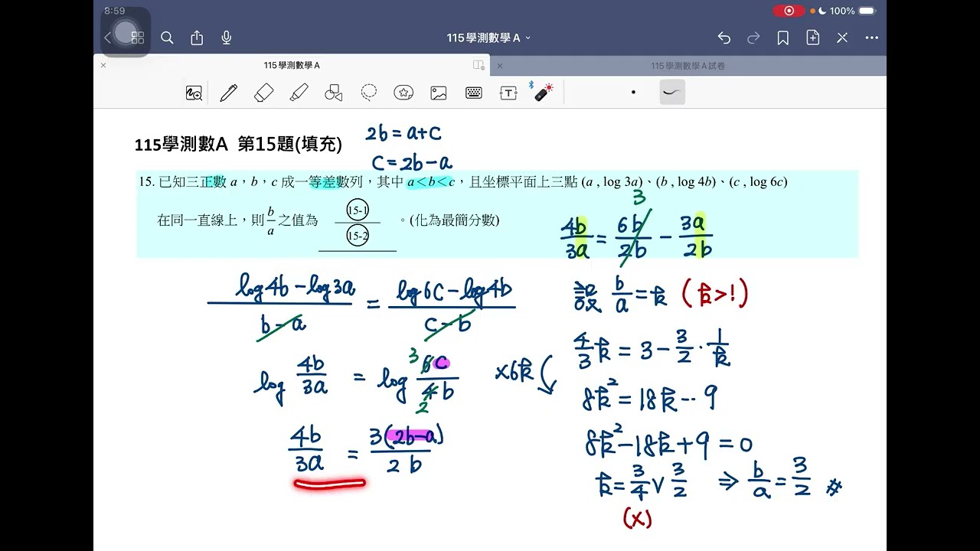
Task: Choose the dot pointer style
Action: pos(633,93)
